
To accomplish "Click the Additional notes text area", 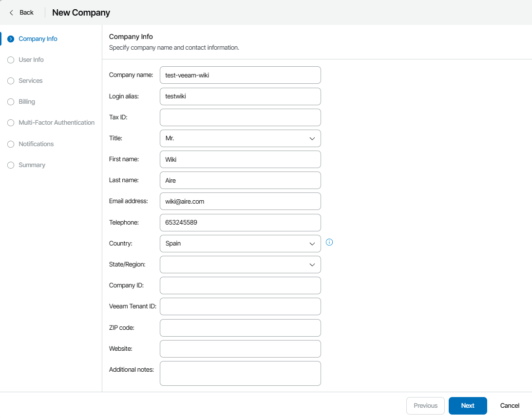I will (240, 373).
